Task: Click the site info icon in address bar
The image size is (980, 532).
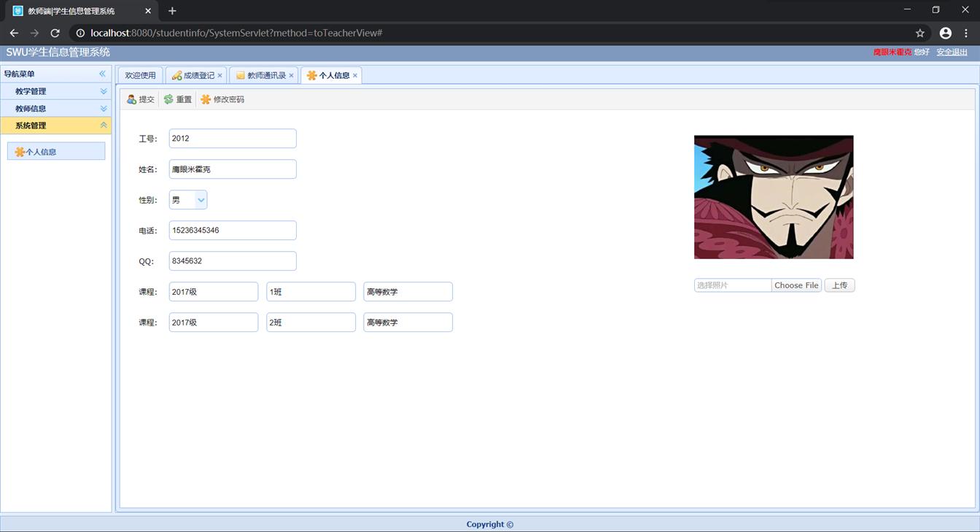Action: 80,33
